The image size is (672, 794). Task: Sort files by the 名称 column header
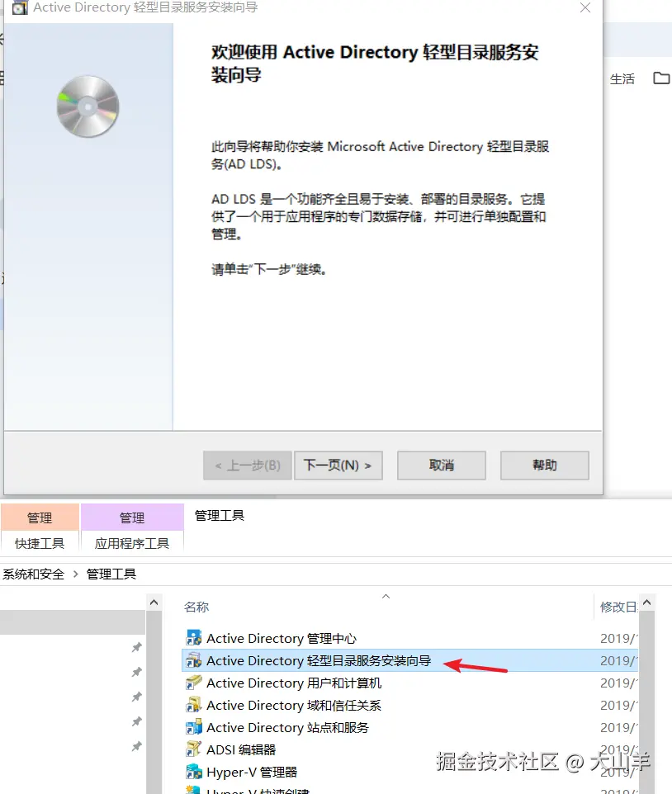[196, 607]
